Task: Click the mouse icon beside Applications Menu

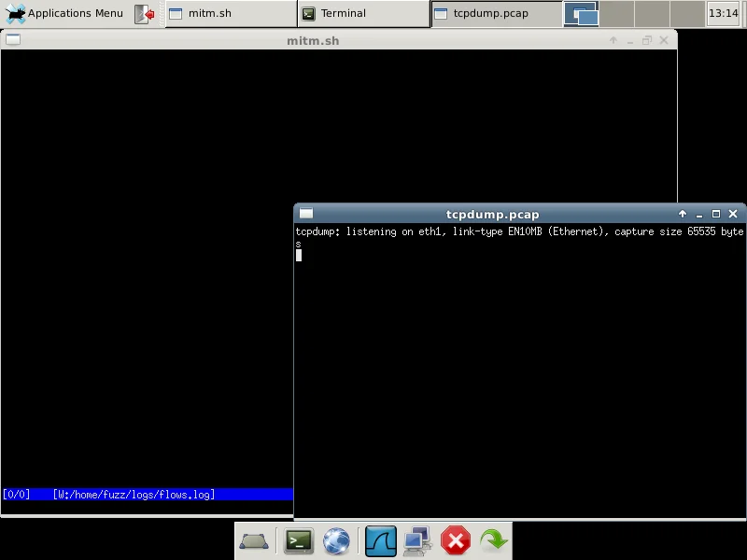Action: pyautogui.click(x=143, y=13)
